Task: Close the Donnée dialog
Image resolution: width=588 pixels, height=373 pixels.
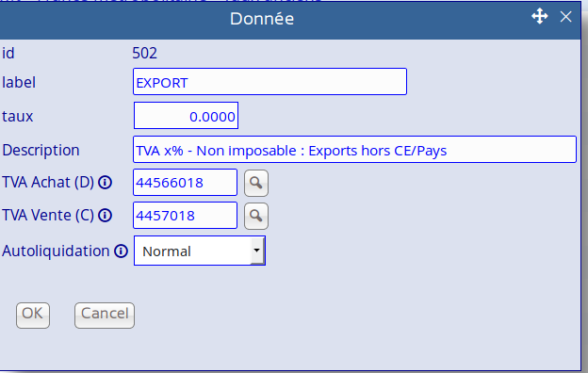Action: pos(566,17)
